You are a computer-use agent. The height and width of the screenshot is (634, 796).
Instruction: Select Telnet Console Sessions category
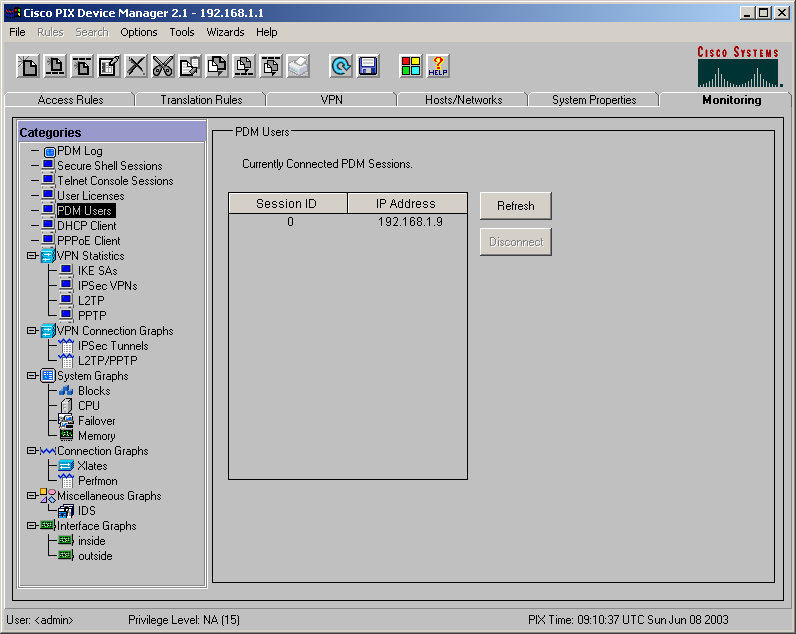115,181
